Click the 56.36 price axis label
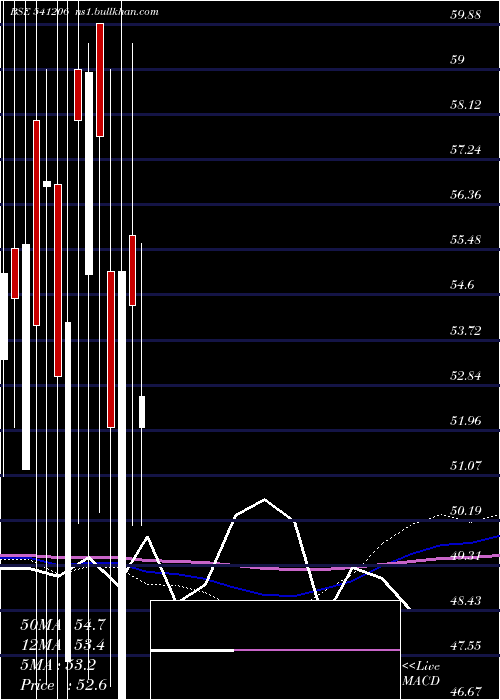Viewport: 500px width, 700px height. point(465,195)
